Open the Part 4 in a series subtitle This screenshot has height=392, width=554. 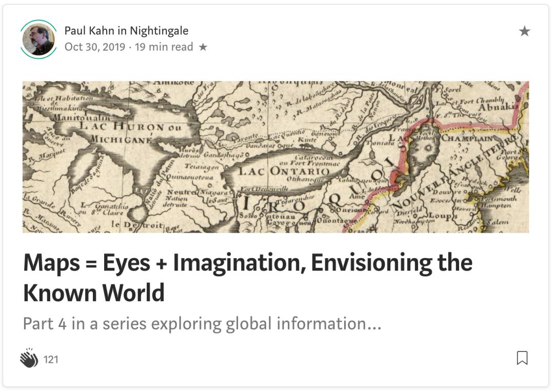[x=202, y=323]
